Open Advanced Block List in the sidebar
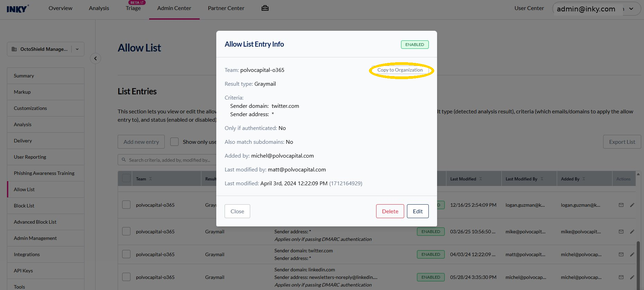644x290 pixels. [46, 222]
